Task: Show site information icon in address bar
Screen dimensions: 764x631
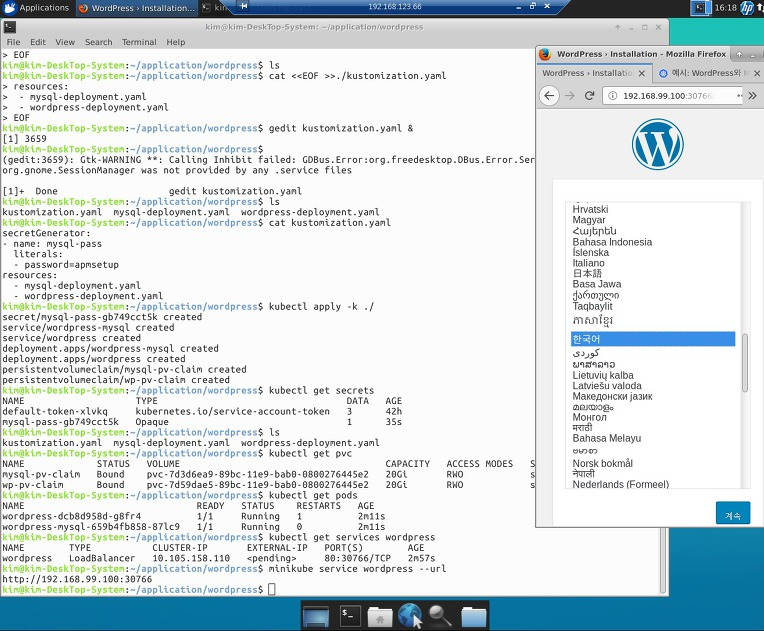Action: 612,96
